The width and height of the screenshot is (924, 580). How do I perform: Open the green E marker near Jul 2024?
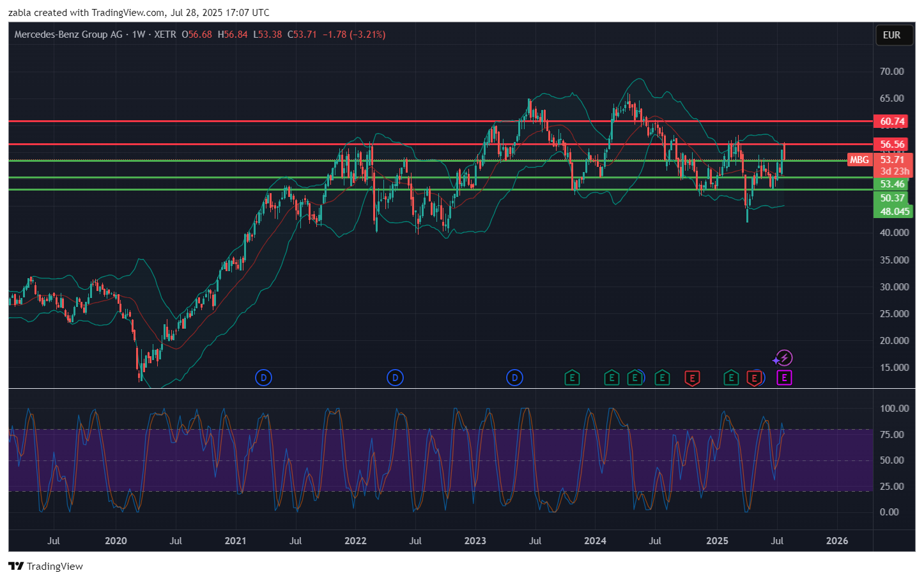pyautogui.click(x=662, y=378)
